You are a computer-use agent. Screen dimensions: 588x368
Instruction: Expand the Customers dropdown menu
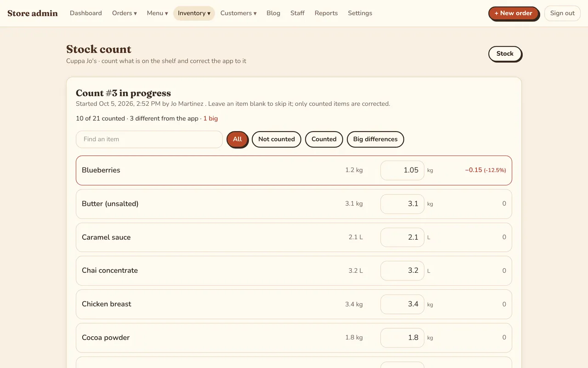pyautogui.click(x=238, y=13)
